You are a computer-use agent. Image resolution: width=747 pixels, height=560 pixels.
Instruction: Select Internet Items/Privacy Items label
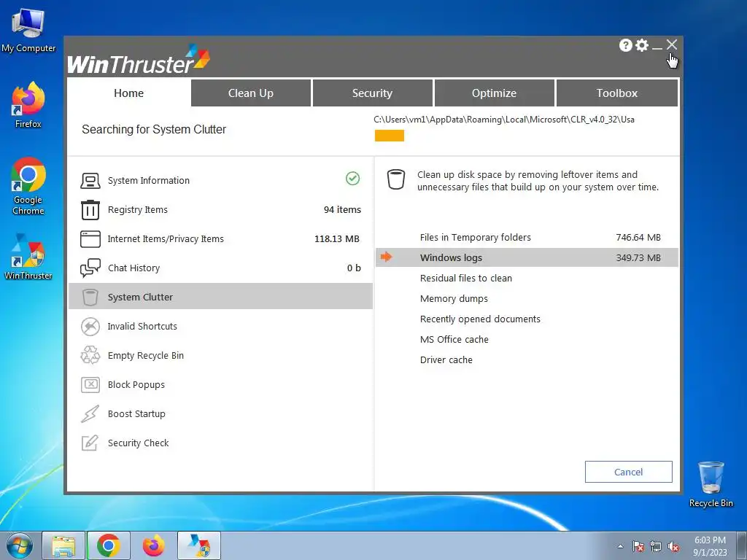point(166,239)
